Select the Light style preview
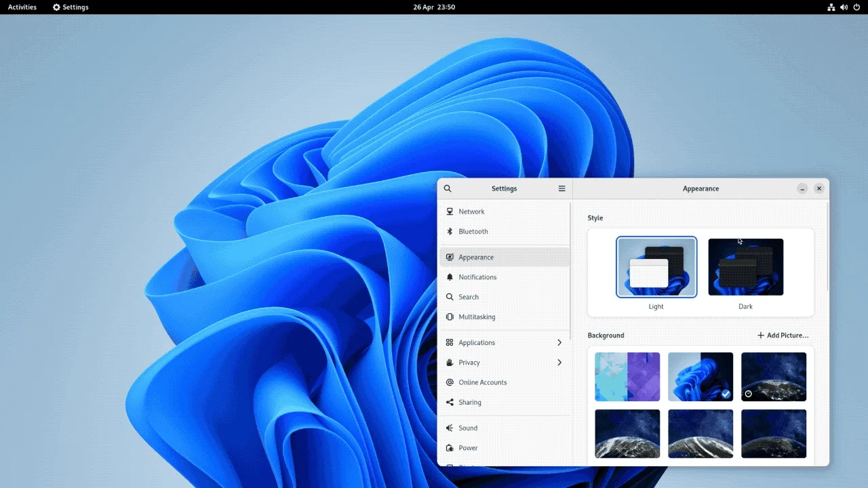Screen dimensions: 868x488 (x=656, y=267)
